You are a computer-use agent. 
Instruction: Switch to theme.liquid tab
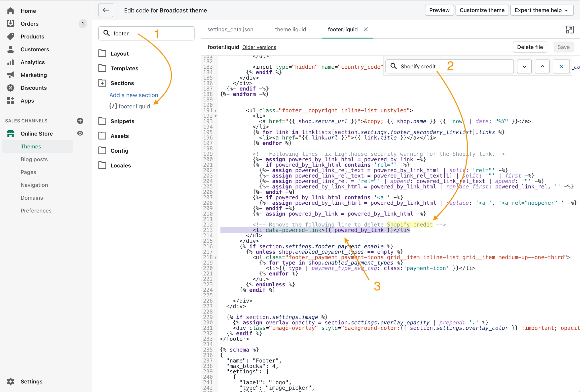290,29
